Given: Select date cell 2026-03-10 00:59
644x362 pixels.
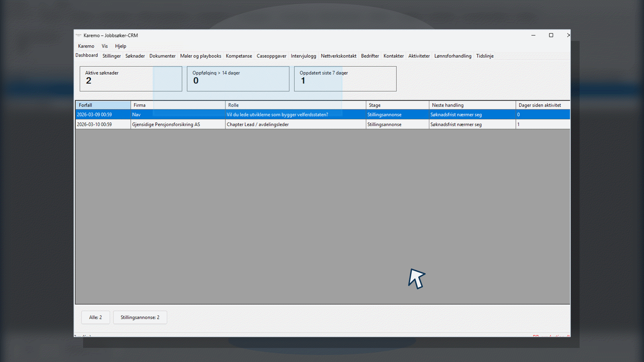Looking at the screenshot, I should point(103,124).
